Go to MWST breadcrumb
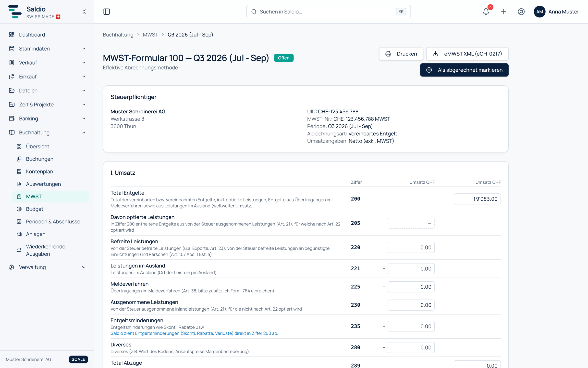This screenshot has width=588, height=368. pos(150,35)
